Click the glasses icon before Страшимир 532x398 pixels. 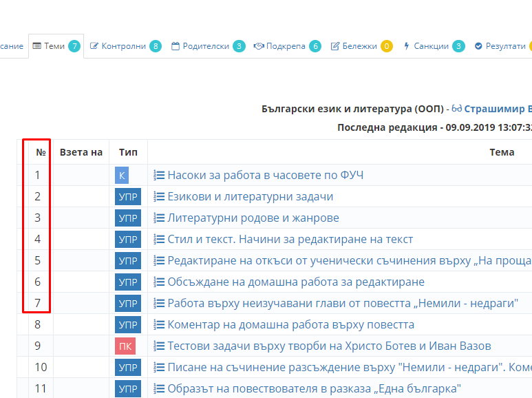(457, 108)
